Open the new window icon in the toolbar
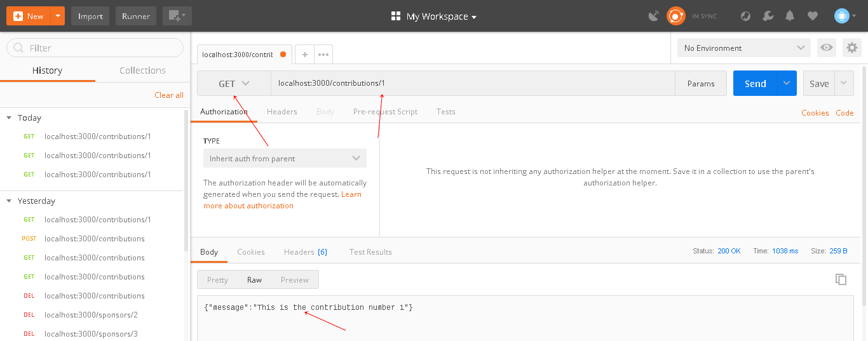 tap(177, 16)
